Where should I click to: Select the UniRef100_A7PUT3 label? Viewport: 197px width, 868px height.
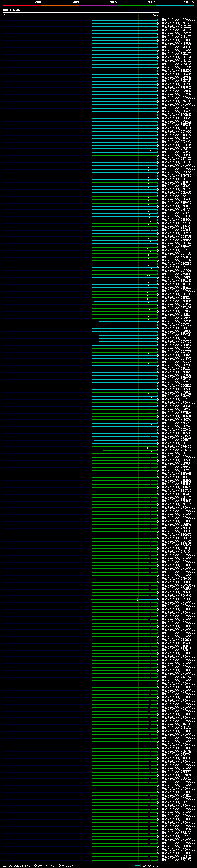[x=176, y=206]
